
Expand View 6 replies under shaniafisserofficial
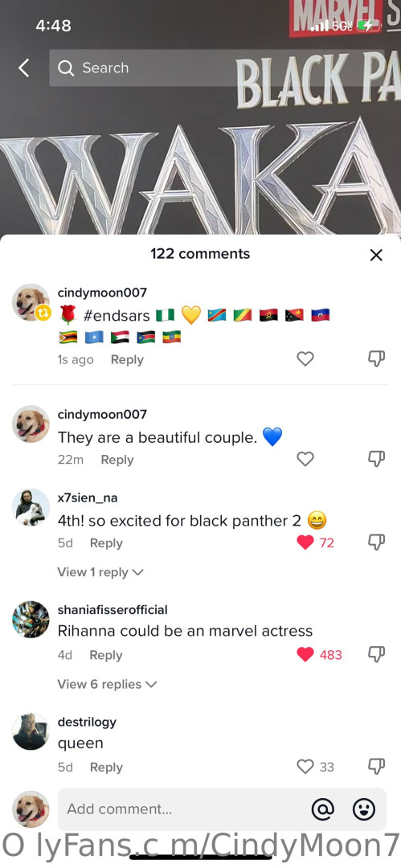pos(107,684)
